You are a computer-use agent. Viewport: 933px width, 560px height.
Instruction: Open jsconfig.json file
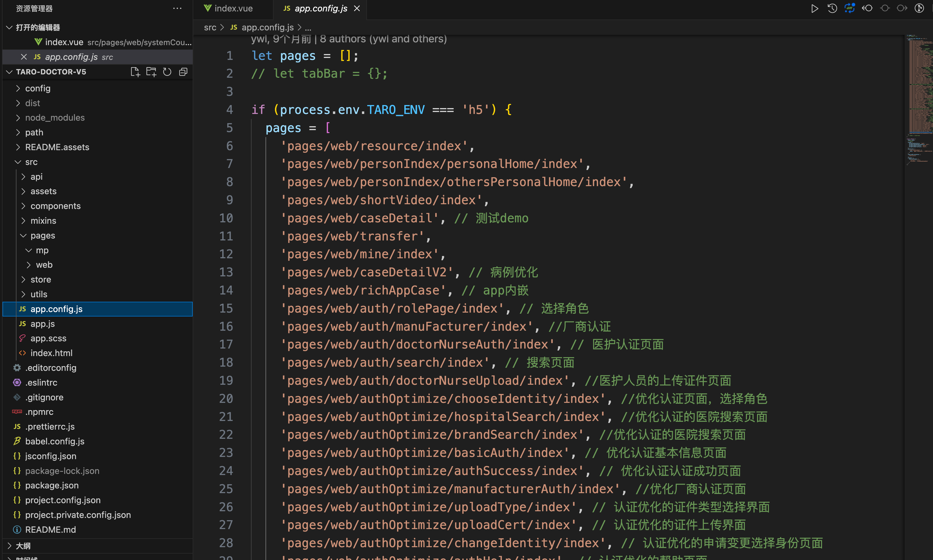pos(97,456)
